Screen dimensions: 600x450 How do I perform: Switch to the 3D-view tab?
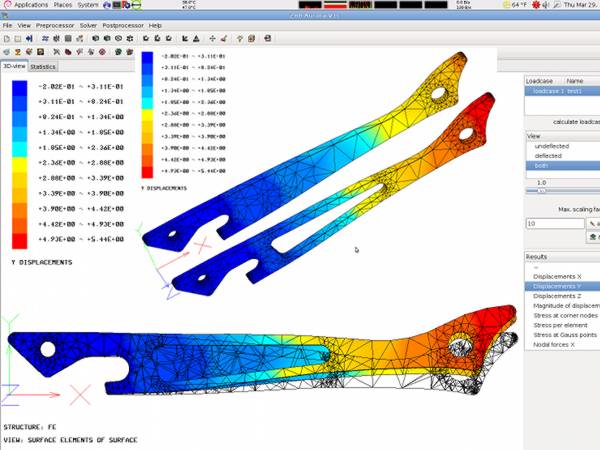tap(14, 66)
